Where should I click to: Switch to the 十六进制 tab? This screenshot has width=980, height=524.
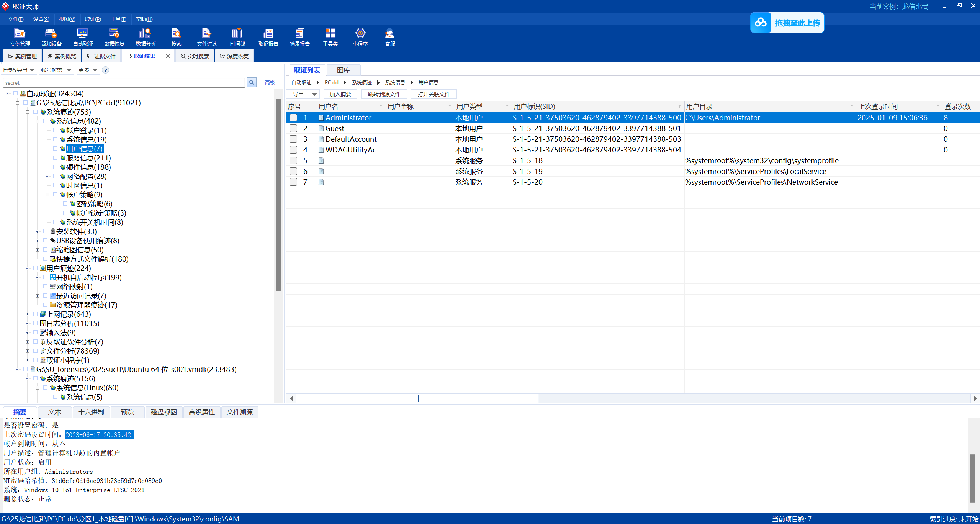[91, 412]
